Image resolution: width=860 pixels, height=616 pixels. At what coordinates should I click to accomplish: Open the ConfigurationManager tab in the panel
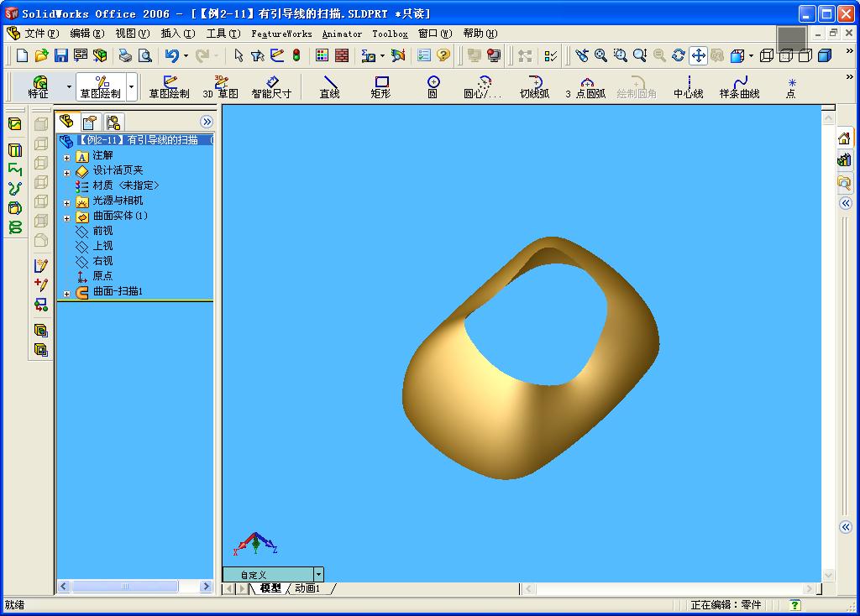[113, 122]
